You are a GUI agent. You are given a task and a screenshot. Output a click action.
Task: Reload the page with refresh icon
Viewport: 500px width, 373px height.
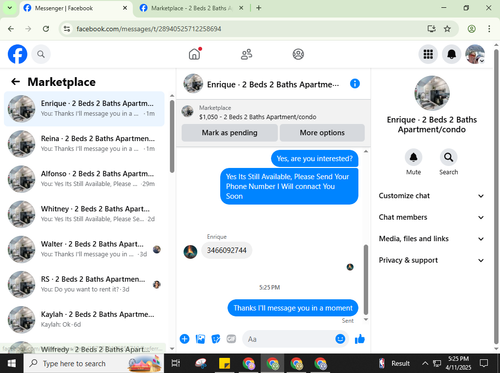pos(46,29)
